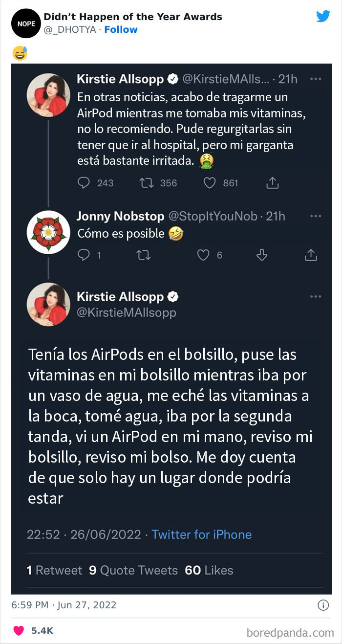Image resolution: width=342 pixels, height=644 pixels.
Task: Click reply icon on Kirstie's first tweet
Action: coord(85,183)
